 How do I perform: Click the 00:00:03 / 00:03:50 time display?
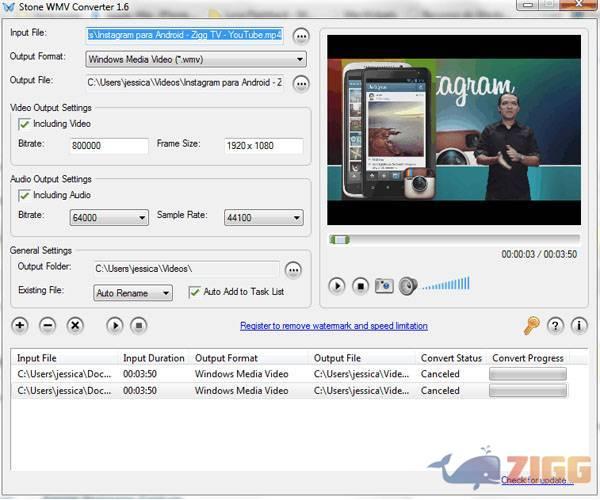[539, 254]
